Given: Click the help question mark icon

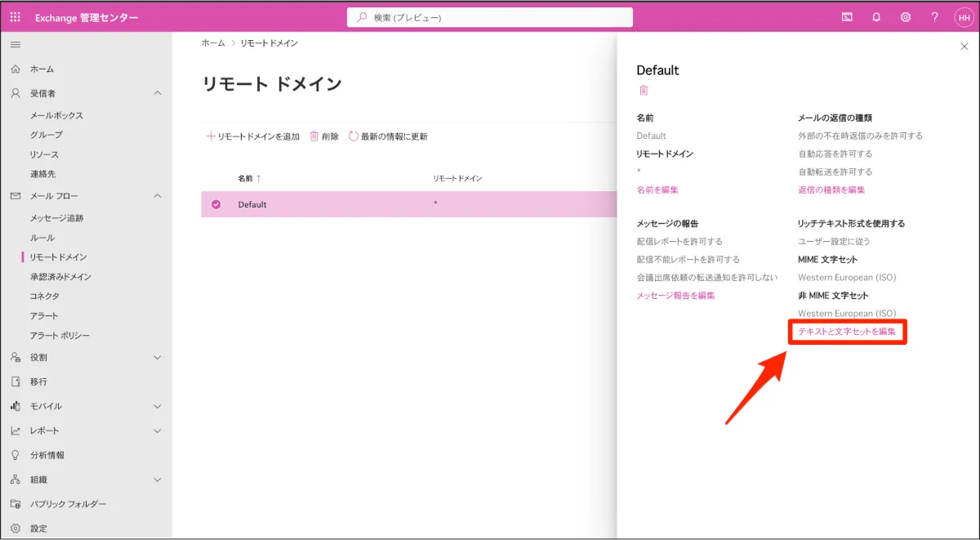Looking at the screenshot, I should click(x=934, y=17).
